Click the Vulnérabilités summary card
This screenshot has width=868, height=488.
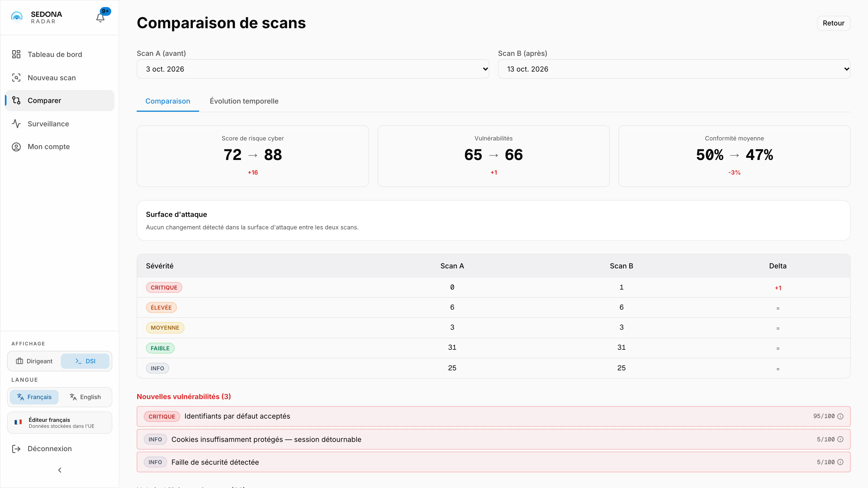[493, 156]
